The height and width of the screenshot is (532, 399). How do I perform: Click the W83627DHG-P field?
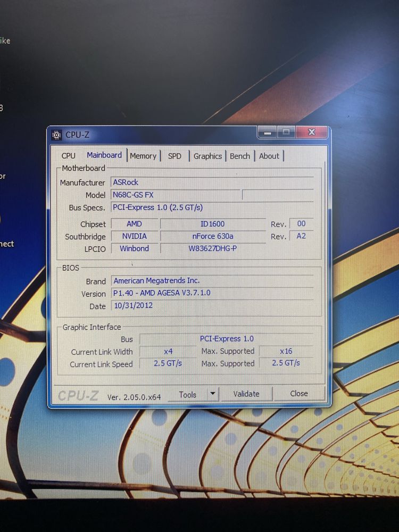click(213, 248)
